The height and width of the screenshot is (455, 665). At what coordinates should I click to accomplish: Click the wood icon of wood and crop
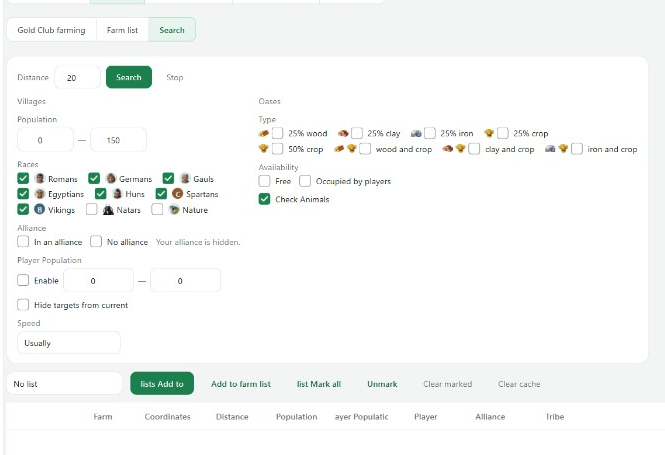(339, 149)
